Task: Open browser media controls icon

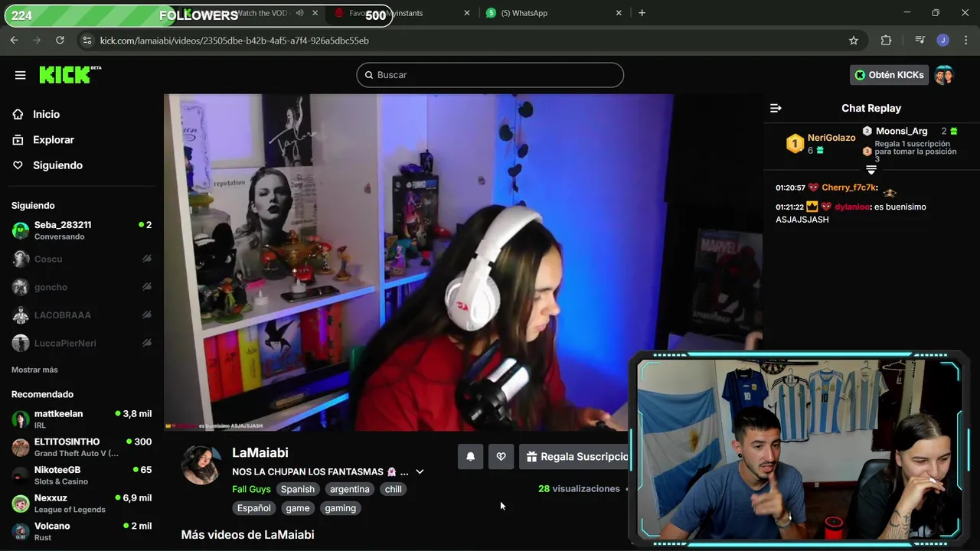Action: point(920,41)
